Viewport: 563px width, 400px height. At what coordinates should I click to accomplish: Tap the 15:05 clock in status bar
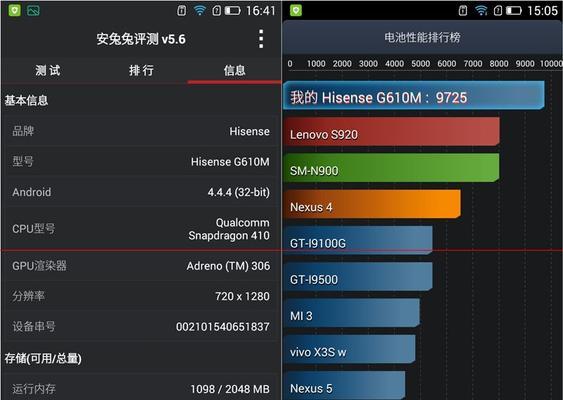(x=542, y=11)
